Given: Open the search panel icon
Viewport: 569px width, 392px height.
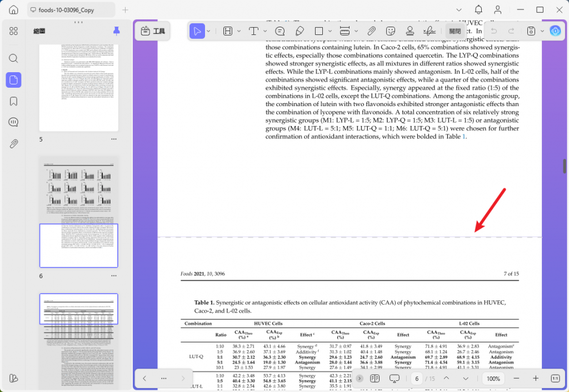Looking at the screenshot, I should click(x=13, y=58).
